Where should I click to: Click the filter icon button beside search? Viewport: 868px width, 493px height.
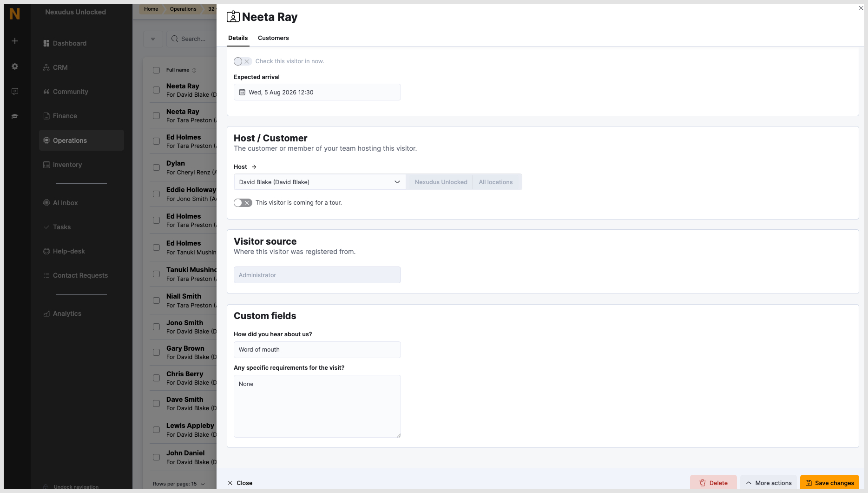153,39
